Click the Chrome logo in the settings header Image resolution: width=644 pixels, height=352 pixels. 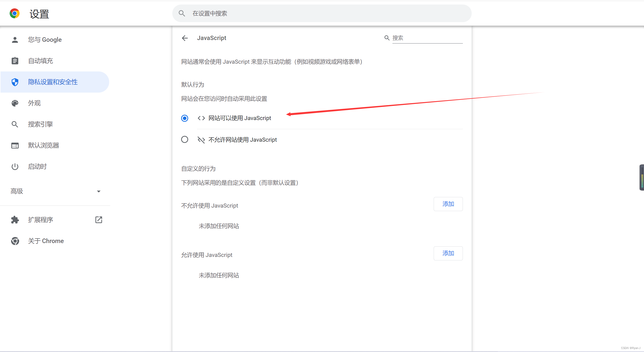15,13
